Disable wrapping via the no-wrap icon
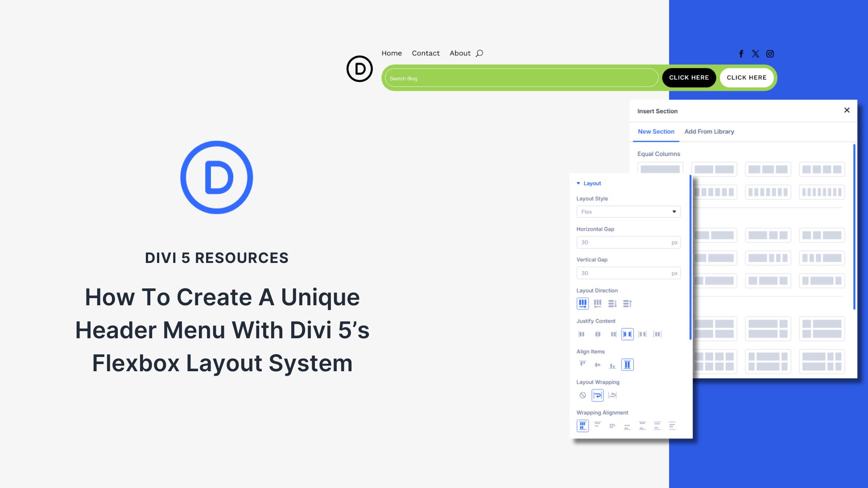Screen dimensions: 868x488 pyautogui.click(x=583, y=395)
